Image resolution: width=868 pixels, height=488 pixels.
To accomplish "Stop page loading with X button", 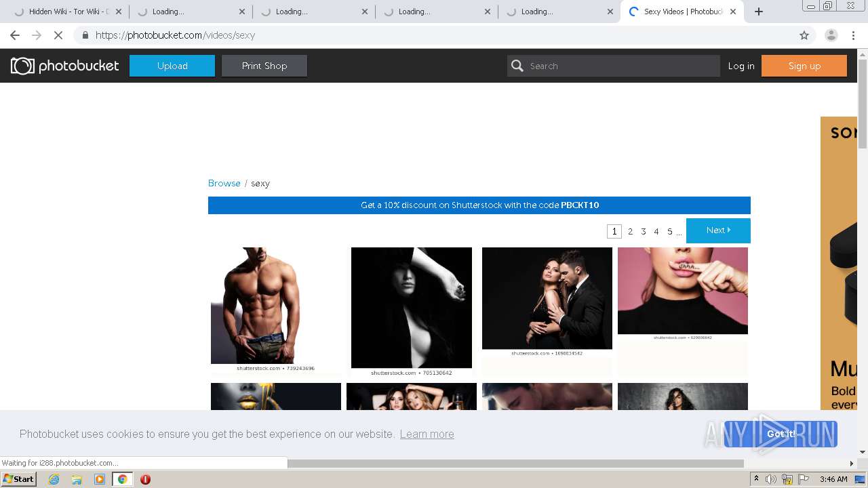I will tap(58, 35).
